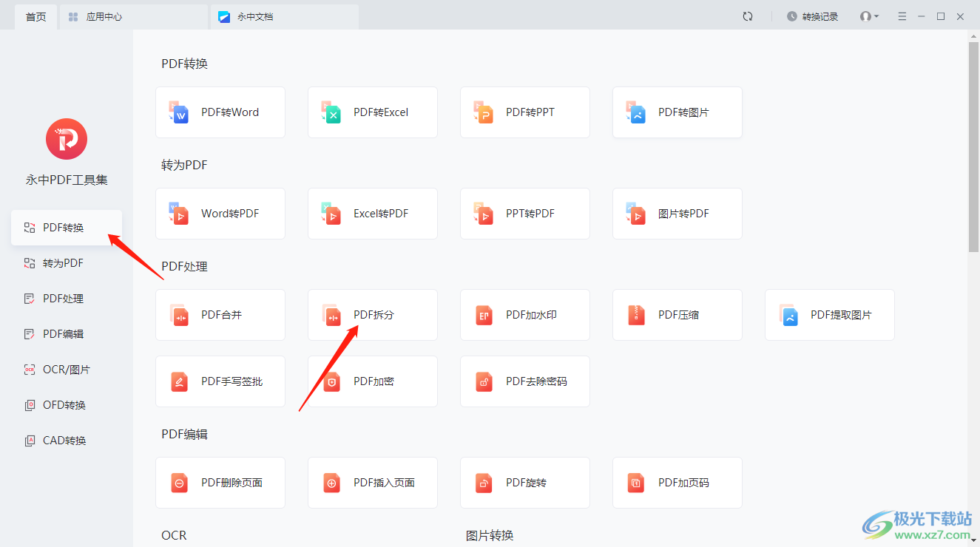Image resolution: width=980 pixels, height=547 pixels.
Task: Open PPT转PDF converter icon
Action: pyautogui.click(x=484, y=214)
